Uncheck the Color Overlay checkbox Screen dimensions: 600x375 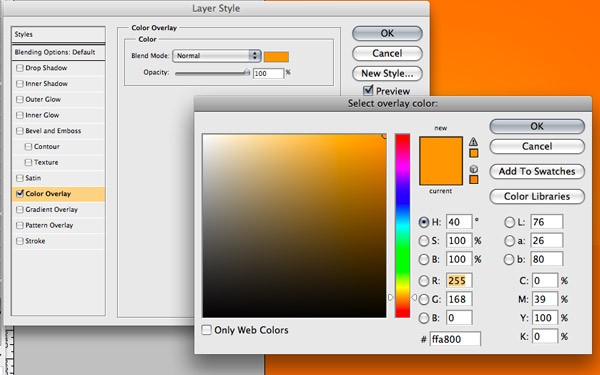click(x=20, y=194)
